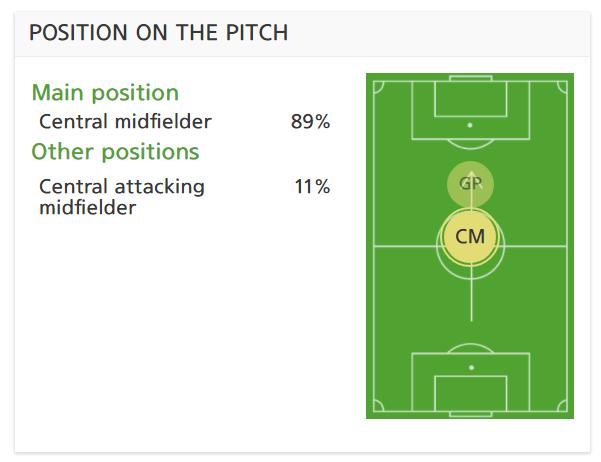Click the top goal on the pitch

pos(471,78)
